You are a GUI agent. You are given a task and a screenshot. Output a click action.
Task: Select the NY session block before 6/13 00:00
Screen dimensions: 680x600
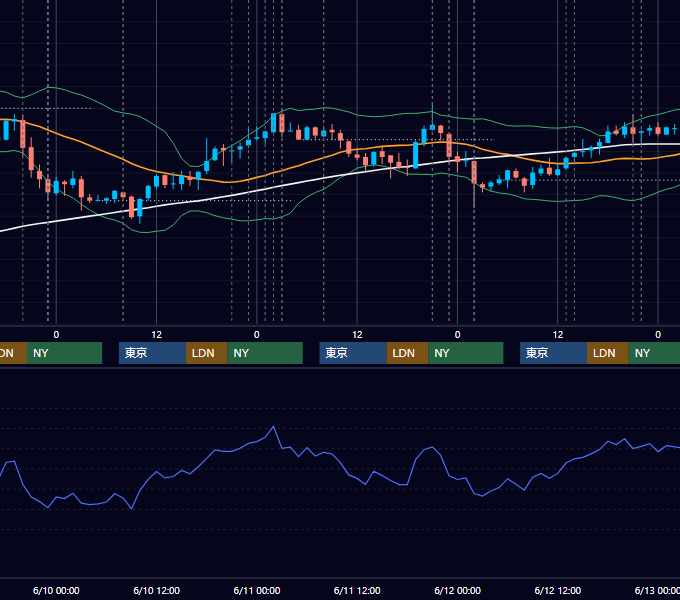tap(654, 353)
